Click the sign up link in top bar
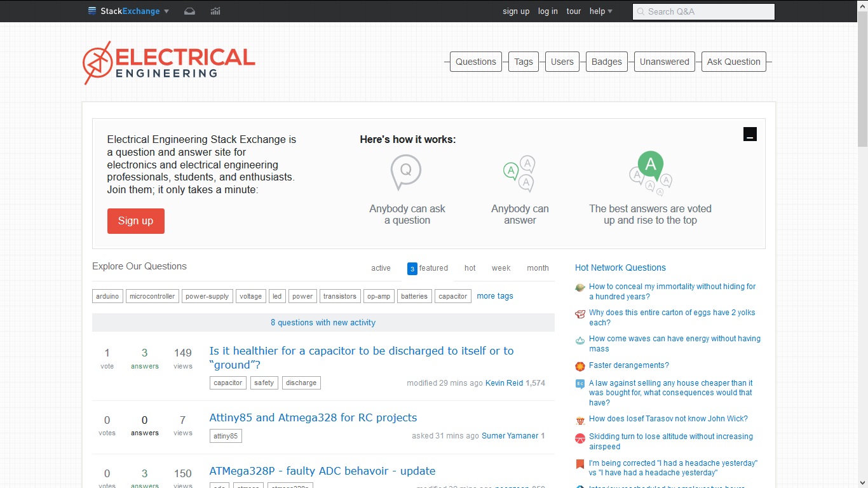This screenshot has height=488, width=868. tap(516, 11)
